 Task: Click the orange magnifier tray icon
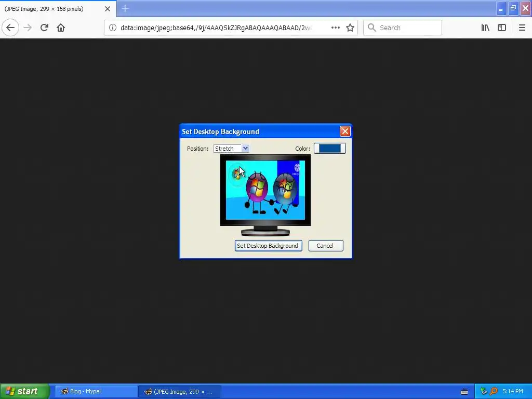click(494, 392)
